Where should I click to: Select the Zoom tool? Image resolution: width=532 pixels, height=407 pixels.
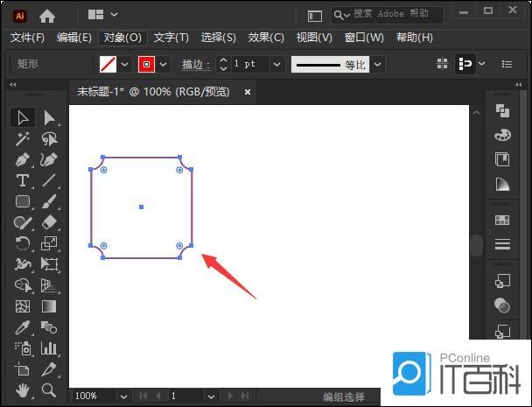click(x=49, y=390)
